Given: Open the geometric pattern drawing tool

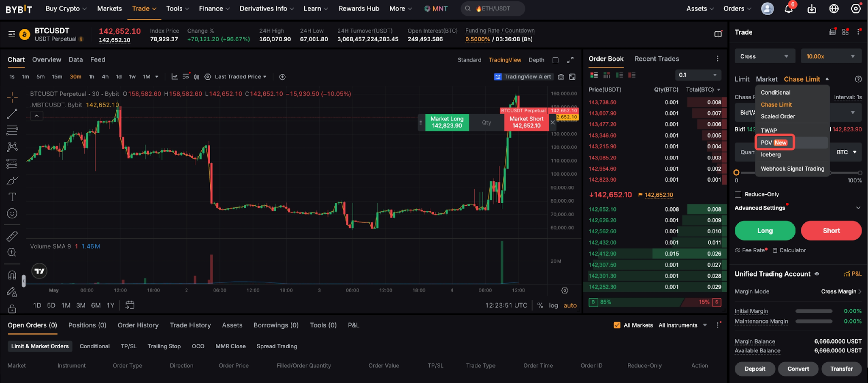Looking at the screenshot, I should 12,147.
